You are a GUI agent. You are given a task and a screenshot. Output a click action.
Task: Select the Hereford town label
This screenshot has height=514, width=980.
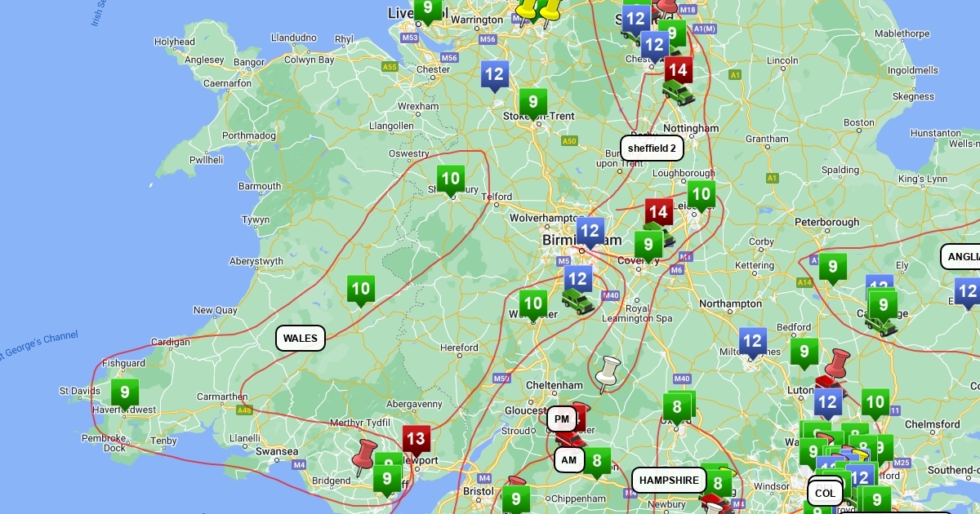tap(459, 348)
